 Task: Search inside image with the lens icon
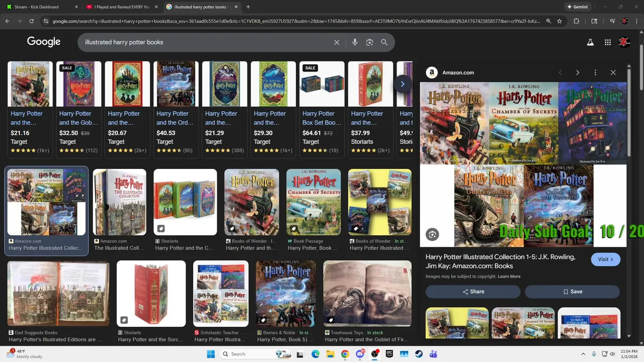pos(432,234)
